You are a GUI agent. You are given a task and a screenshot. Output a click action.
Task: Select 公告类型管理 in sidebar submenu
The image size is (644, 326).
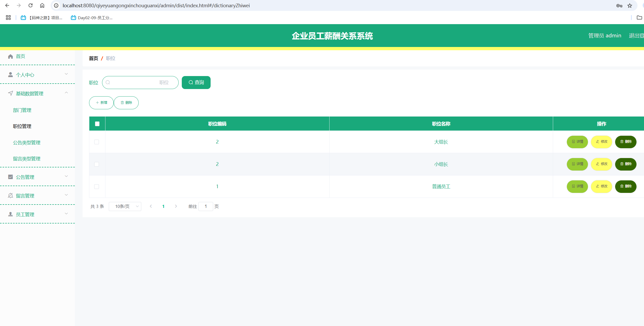click(x=27, y=142)
